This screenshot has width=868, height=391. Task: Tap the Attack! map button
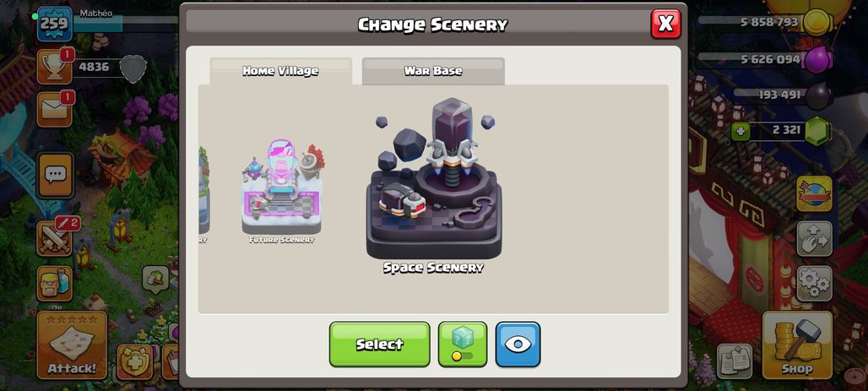[72, 345]
